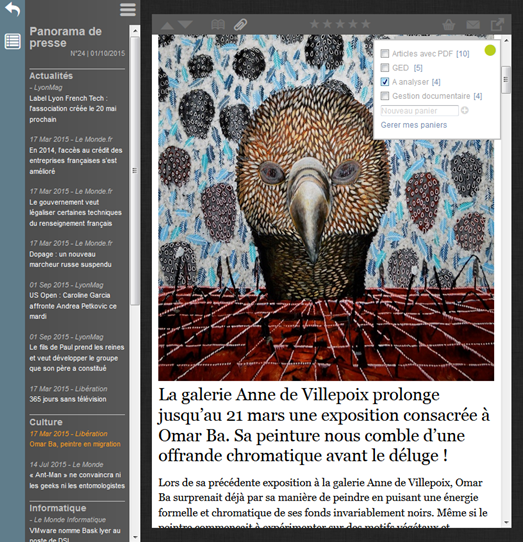Click the paperclip attachment icon
Viewport: 523px width, 542px height.
tap(240, 25)
